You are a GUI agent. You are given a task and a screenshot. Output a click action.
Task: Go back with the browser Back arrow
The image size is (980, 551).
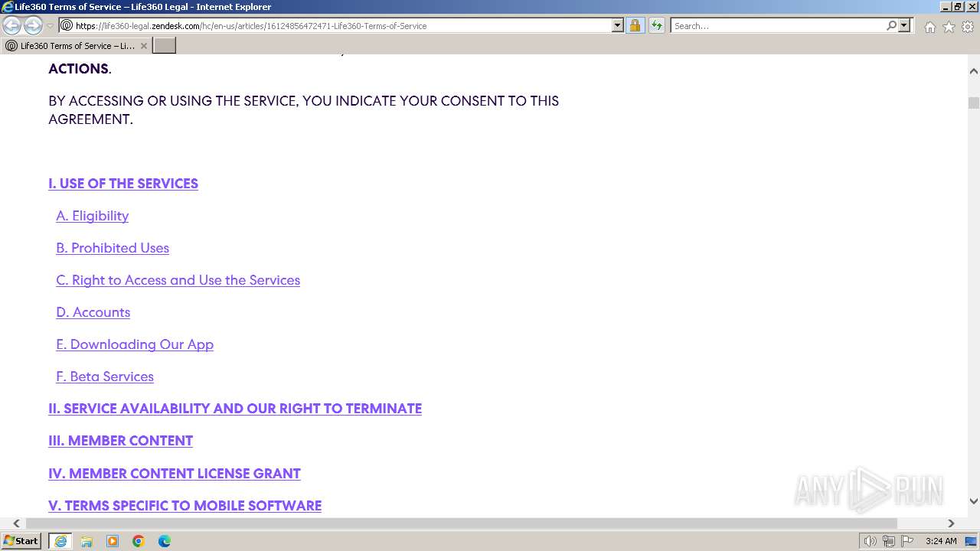[12, 26]
